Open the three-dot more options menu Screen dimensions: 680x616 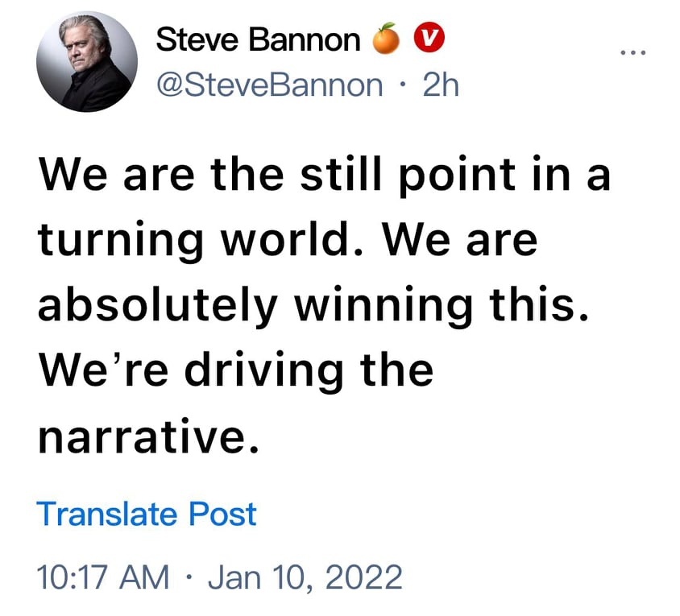[x=632, y=54]
